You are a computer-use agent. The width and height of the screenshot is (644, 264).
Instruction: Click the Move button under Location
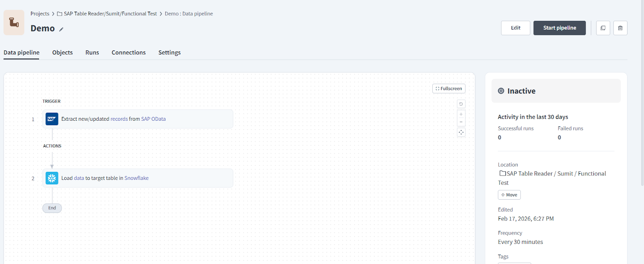point(509,195)
